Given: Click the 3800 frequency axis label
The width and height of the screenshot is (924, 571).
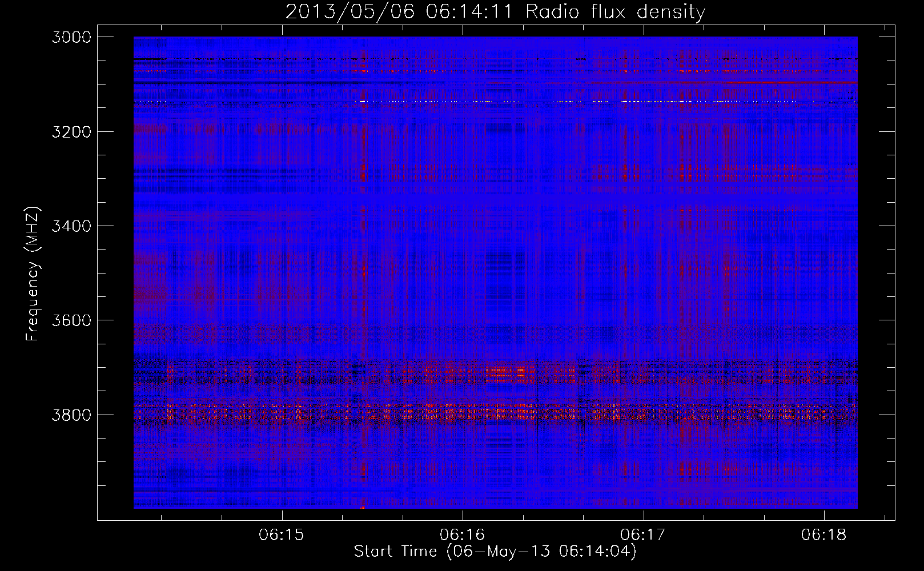Looking at the screenshot, I should 71,415.
